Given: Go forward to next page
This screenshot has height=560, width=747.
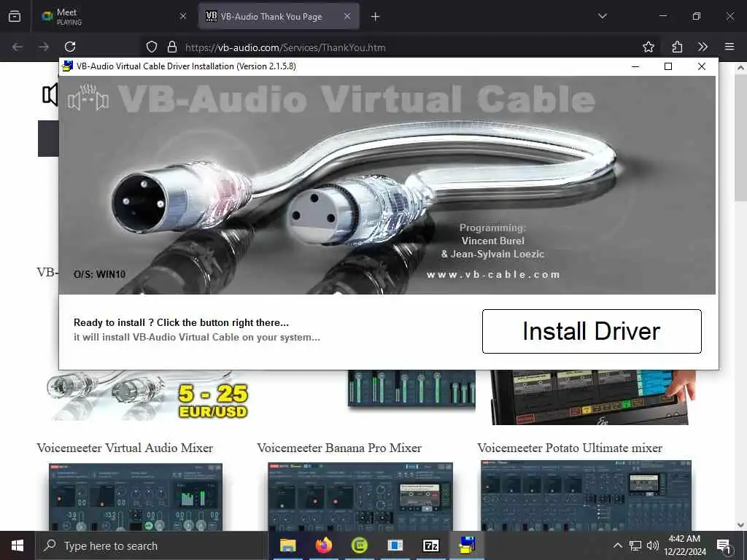Looking at the screenshot, I should tap(44, 47).
